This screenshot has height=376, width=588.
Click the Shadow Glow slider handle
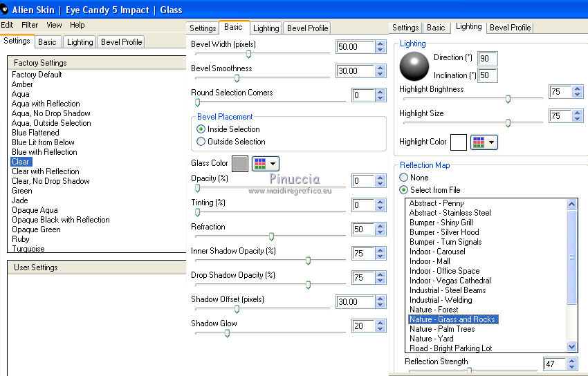227,333
